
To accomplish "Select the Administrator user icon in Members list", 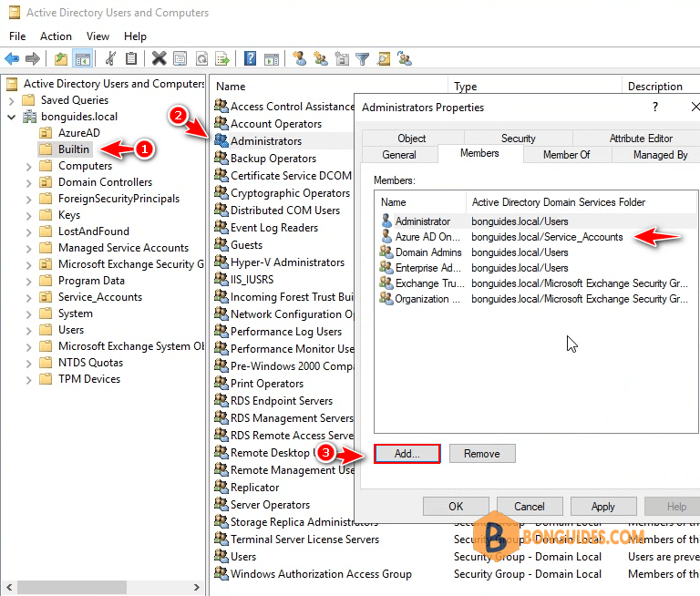I will pyautogui.click(x=386, y=221).
